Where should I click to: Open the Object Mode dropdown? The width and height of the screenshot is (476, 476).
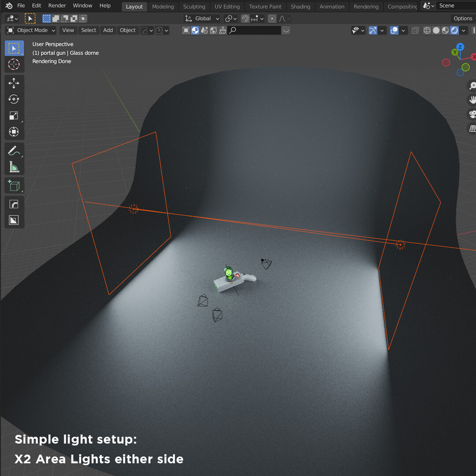(x=31, y=30)
